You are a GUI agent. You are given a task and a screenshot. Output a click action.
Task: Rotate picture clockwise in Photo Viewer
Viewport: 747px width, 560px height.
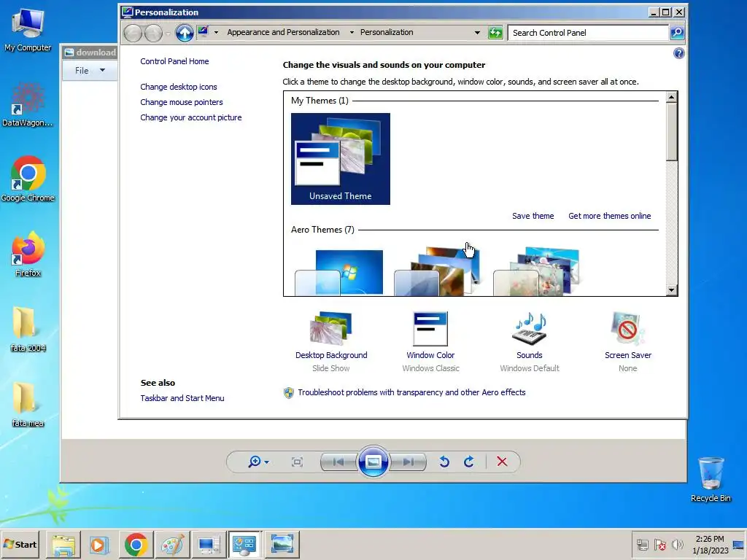click(x=469, y=462)
